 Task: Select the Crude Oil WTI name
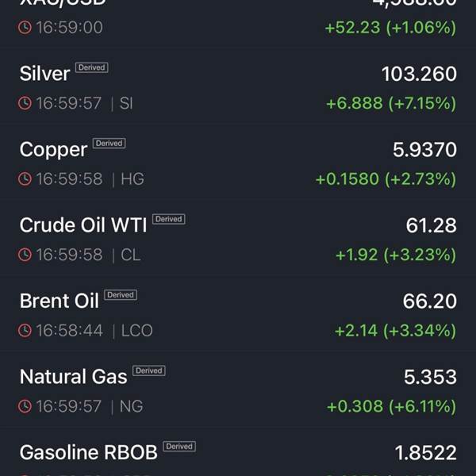[83, 225]
